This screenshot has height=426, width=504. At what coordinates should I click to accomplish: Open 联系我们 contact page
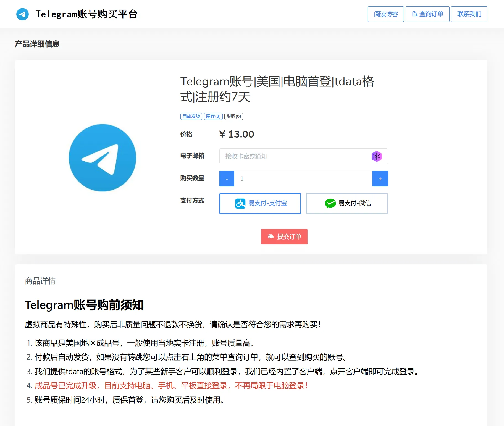(x=469, y=14)
